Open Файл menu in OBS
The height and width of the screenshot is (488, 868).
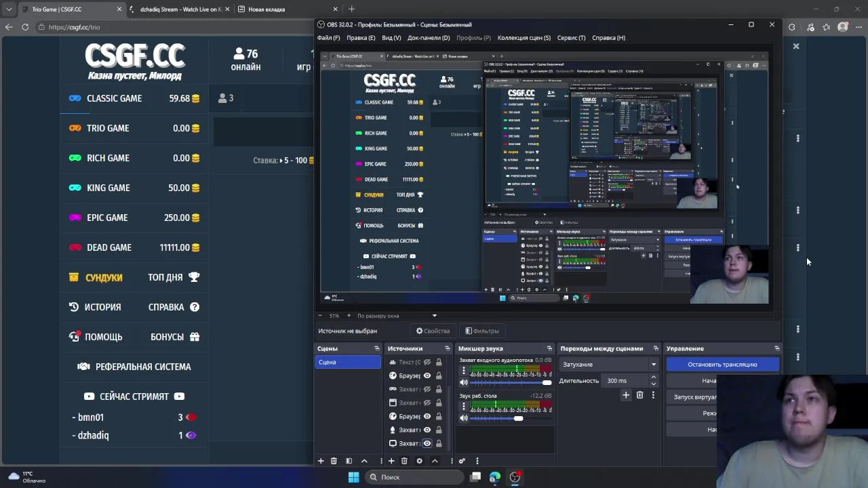point(328,38)
